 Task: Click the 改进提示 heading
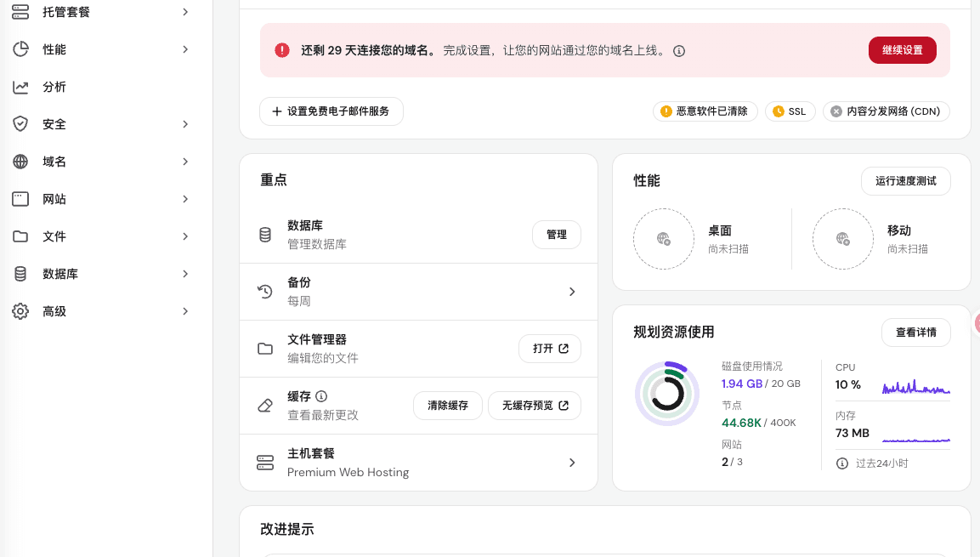[x=287, y=529]
